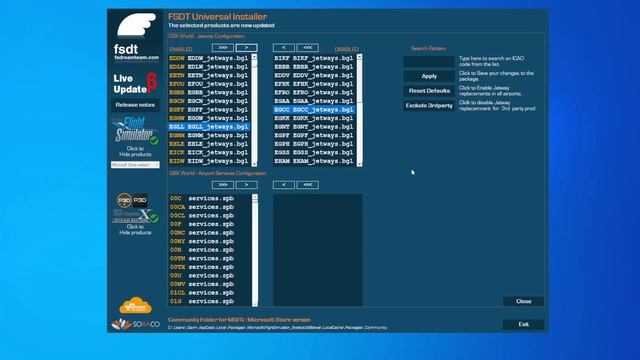Click the Search Pattern input field
The height and width of the screenshot is (360, 640).
429,61
